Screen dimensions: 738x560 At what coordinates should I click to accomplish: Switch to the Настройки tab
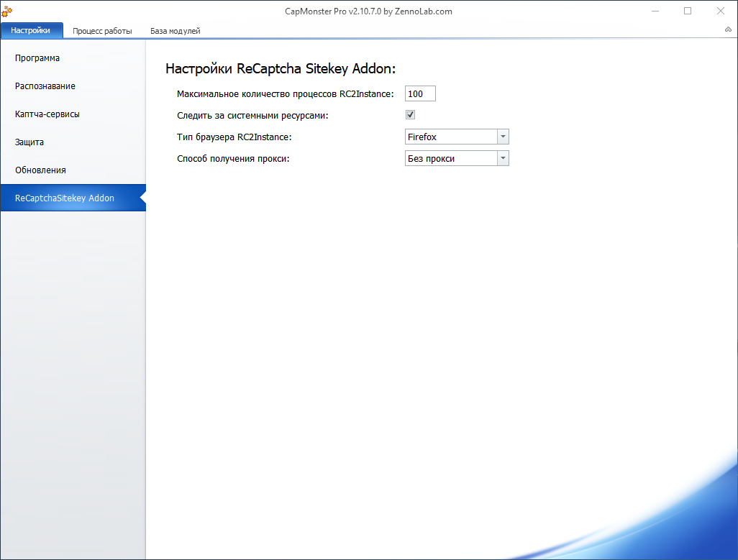(32, 31)
